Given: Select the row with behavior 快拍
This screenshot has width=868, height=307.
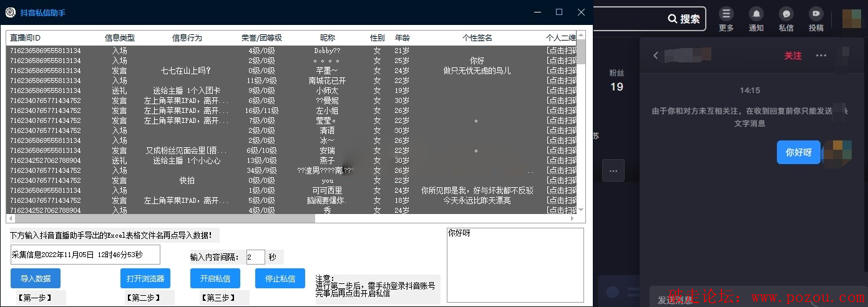Looking at the screenshot, I should [291, 180].
